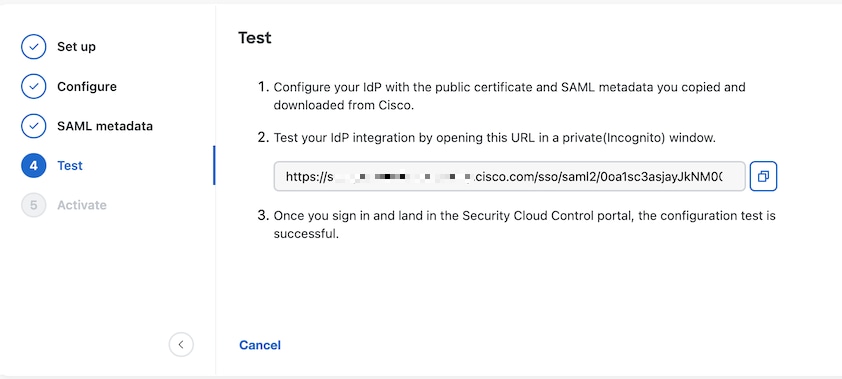Open the SAML metadata step label
The image size is (842, 379).
pos(105,126)
